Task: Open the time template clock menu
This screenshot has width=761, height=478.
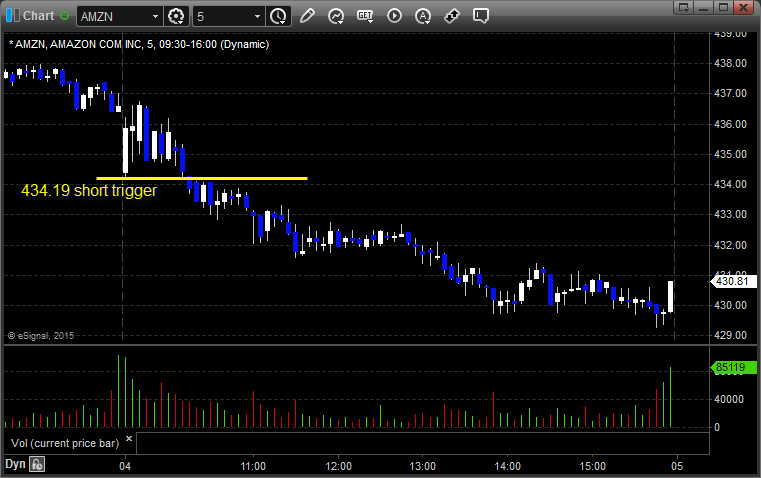Action: 278,16
